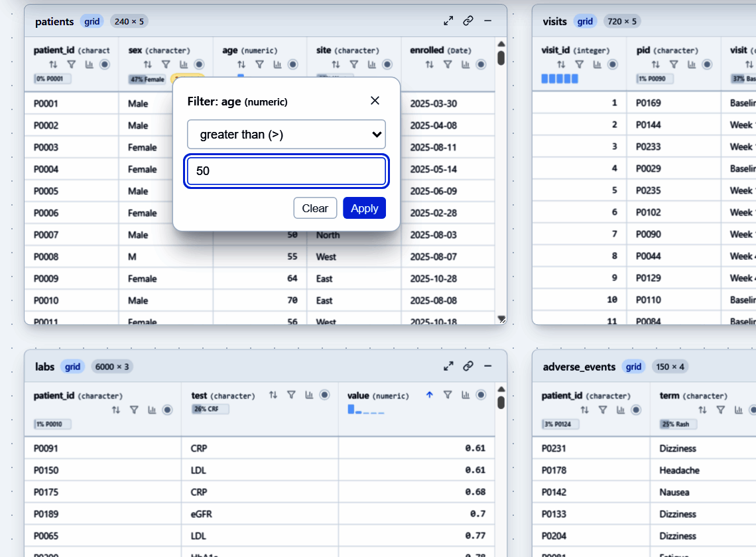This screenshot has height=557, width=756.
Task: Click the age filter value input
Action: coord(286,170)
